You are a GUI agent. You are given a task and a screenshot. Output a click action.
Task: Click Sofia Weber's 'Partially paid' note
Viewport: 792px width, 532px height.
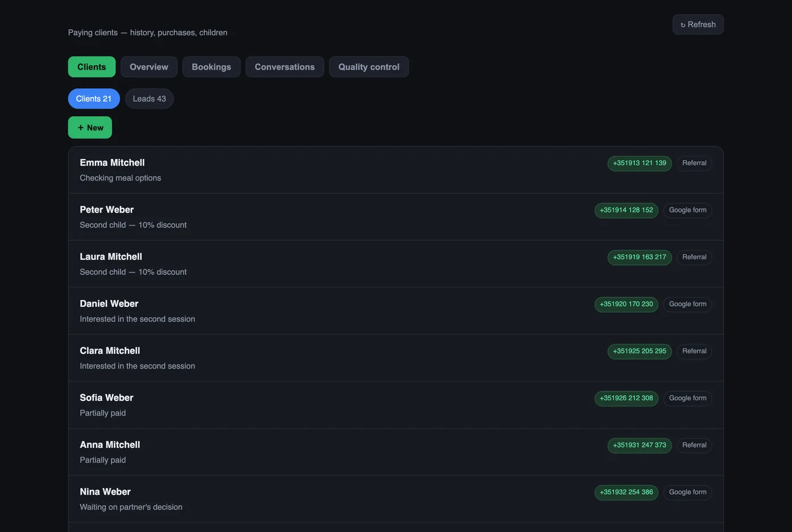[x=103, y=413]
